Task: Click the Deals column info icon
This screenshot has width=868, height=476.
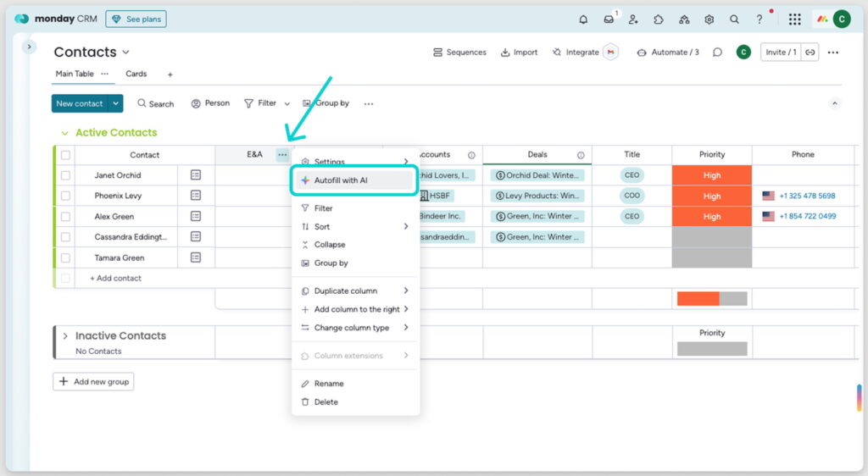Action: click(581, 155)
